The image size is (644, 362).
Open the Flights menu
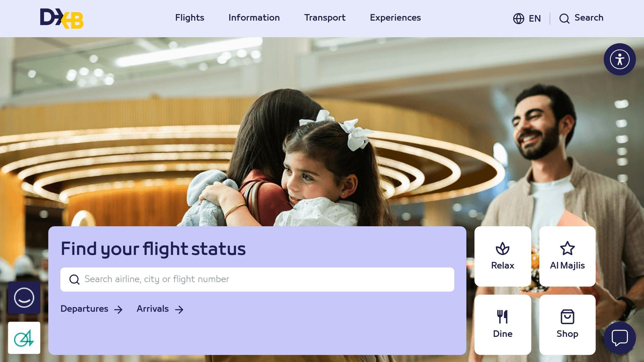(x=190, y=18)
